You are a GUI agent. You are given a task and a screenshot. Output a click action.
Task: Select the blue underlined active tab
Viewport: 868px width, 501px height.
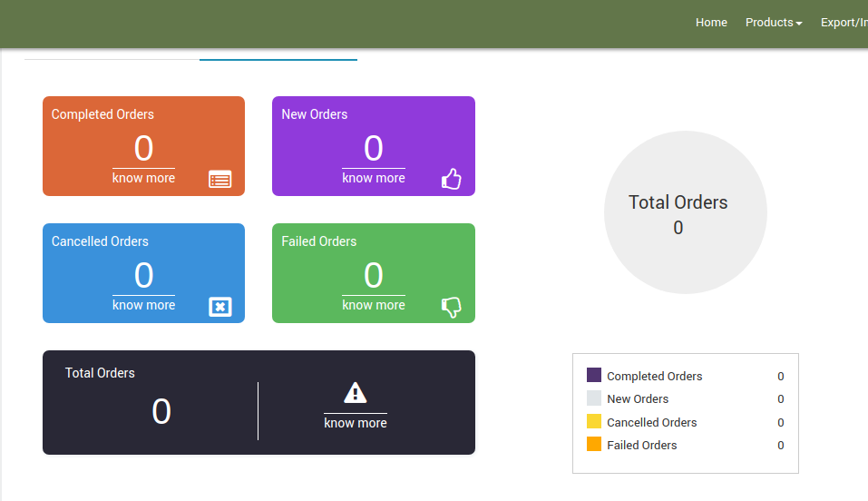278,56
